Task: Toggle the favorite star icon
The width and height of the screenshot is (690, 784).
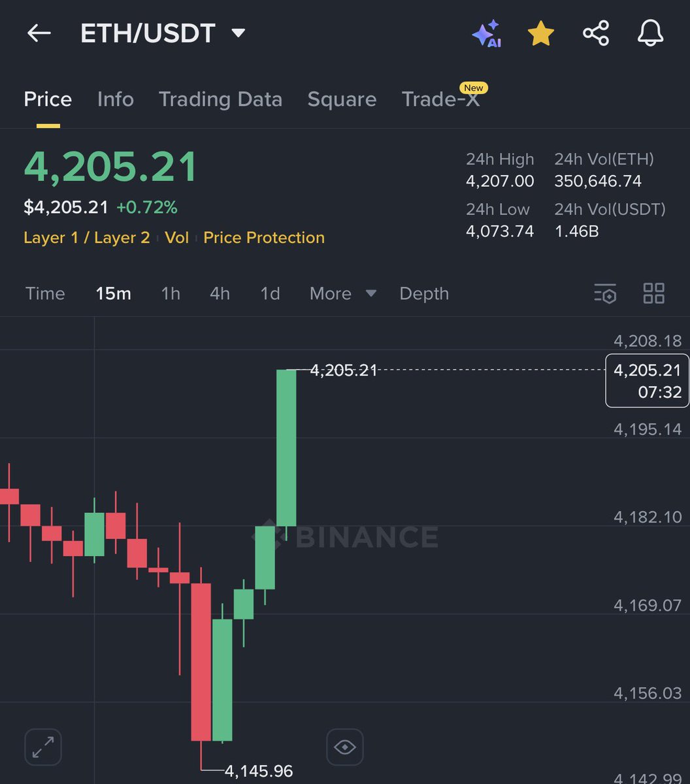Action: tap(541, 33)
